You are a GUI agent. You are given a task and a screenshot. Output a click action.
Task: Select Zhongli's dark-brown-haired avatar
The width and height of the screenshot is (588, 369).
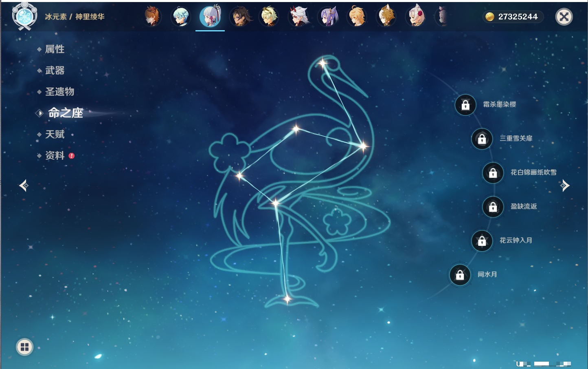click(240, 17)
